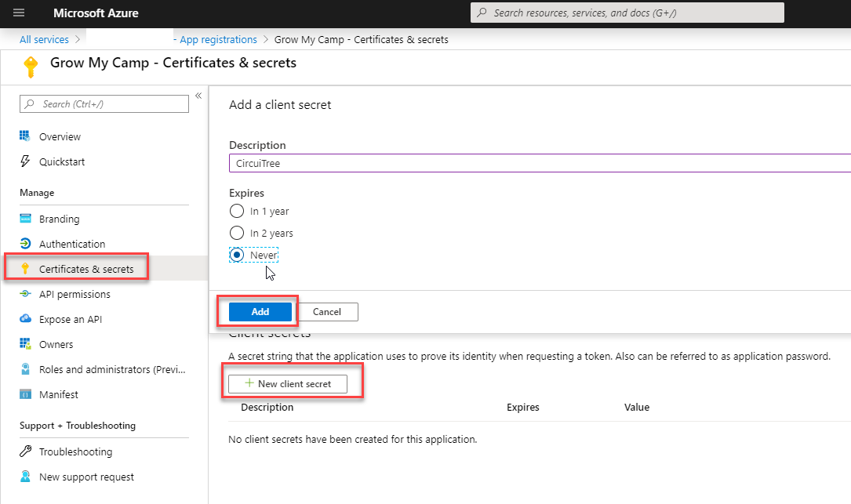Image resolution: width=851 pixels, height=504 pixels.
Task: Click the Troubleshooting wrench icon
Action: click(x=25, y=451)
